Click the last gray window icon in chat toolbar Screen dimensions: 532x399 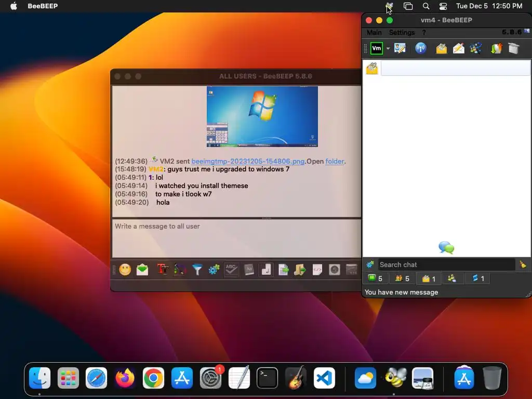(x=352, y=270)
